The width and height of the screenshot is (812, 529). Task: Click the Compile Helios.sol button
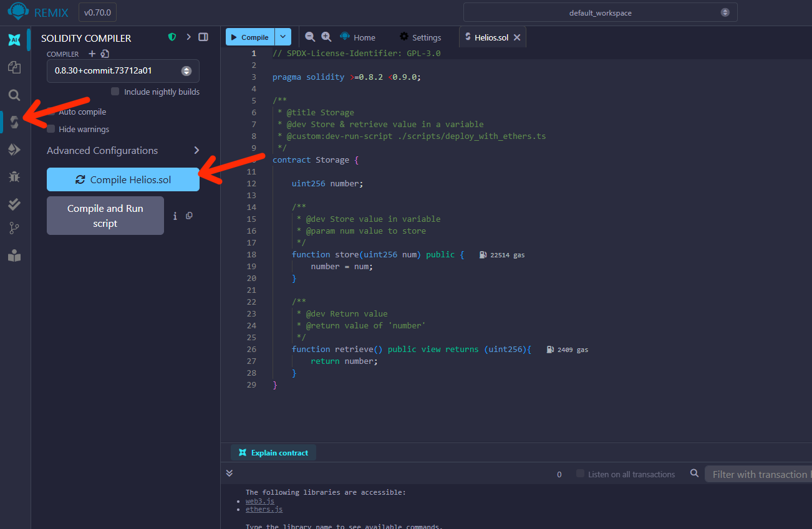(123, 179)
